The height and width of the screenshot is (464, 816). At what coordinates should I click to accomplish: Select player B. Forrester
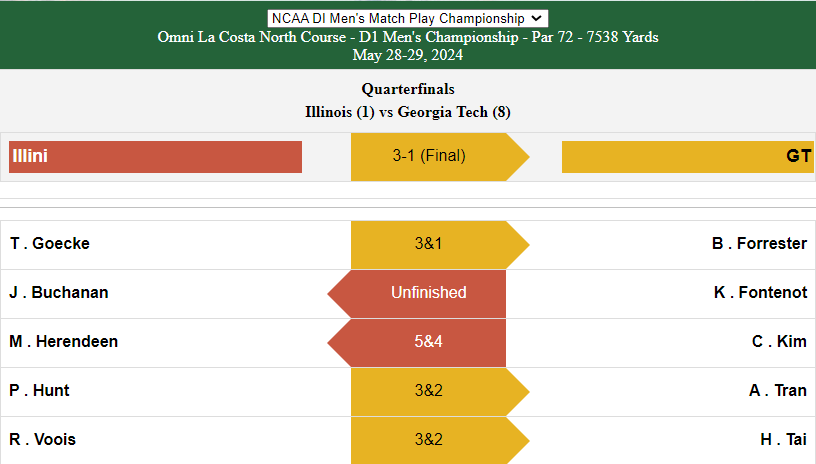coord(759,243)
